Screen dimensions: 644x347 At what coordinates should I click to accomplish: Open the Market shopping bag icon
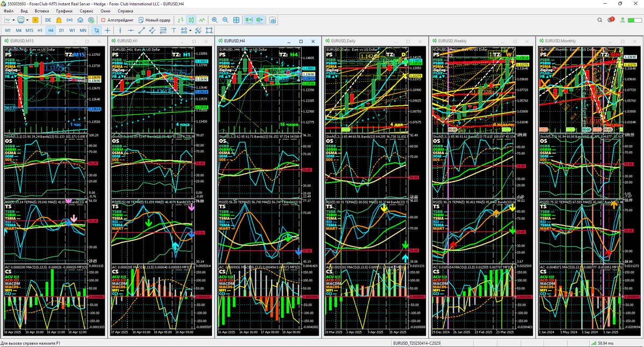(59, 20)
